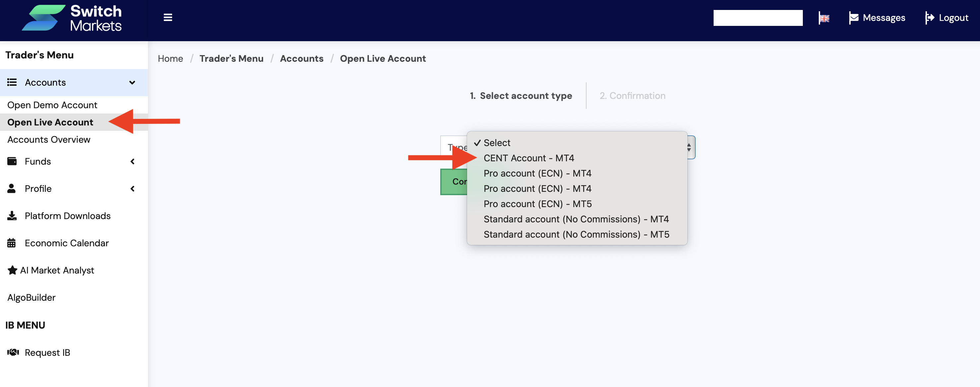Screen dimensions: 980x387
Task: Click the Funds wallet icon
Action: (x=12, y=161)
